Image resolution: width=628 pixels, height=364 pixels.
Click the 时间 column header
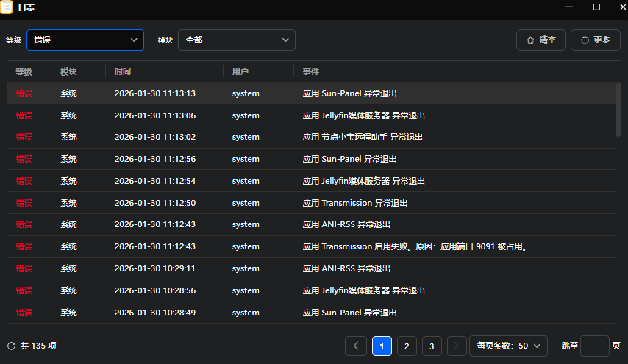123,71
